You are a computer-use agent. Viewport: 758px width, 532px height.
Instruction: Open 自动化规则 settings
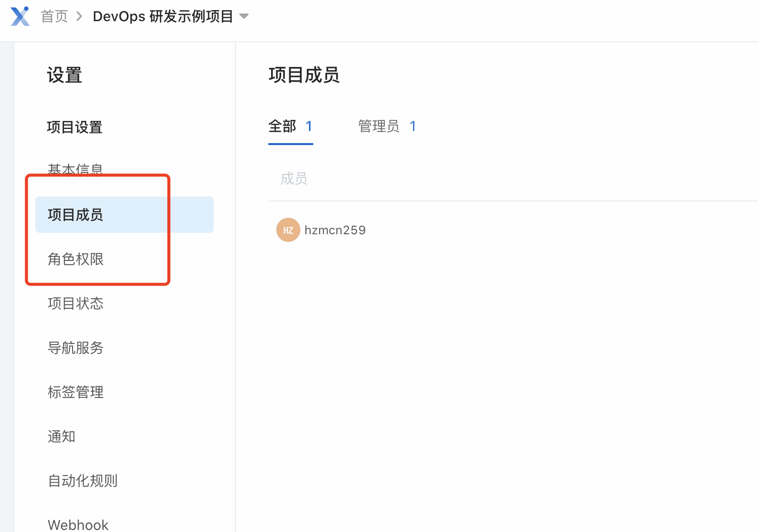pos(83,481)
